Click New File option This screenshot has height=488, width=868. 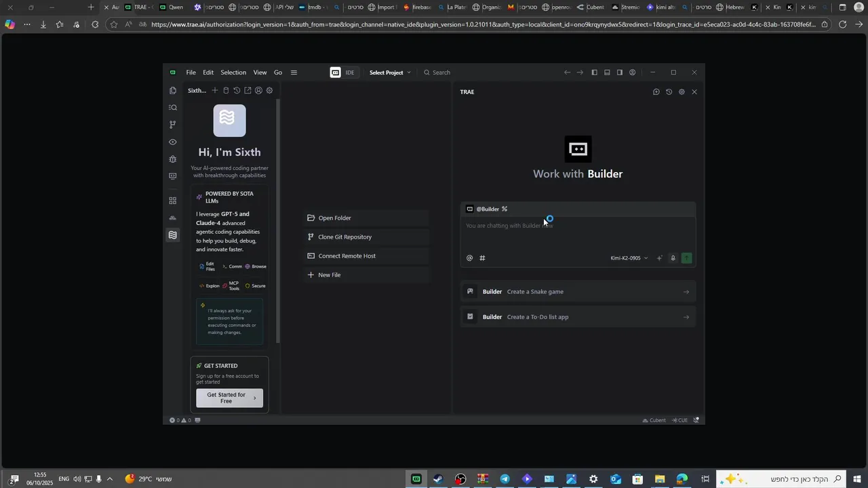(367, 275)
